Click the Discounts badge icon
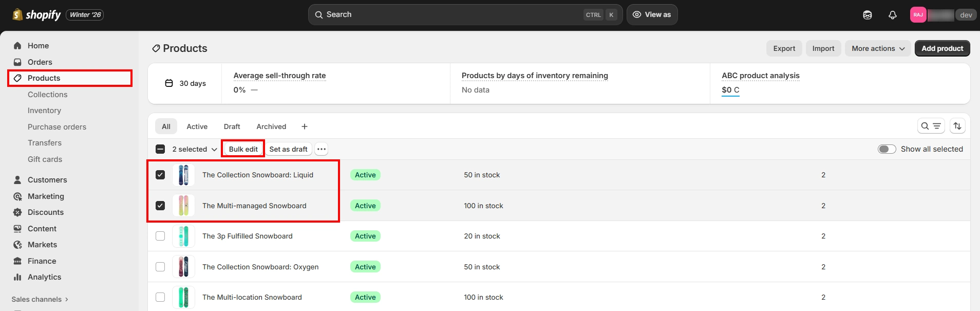The image size is (980, 311). [17, 212]
